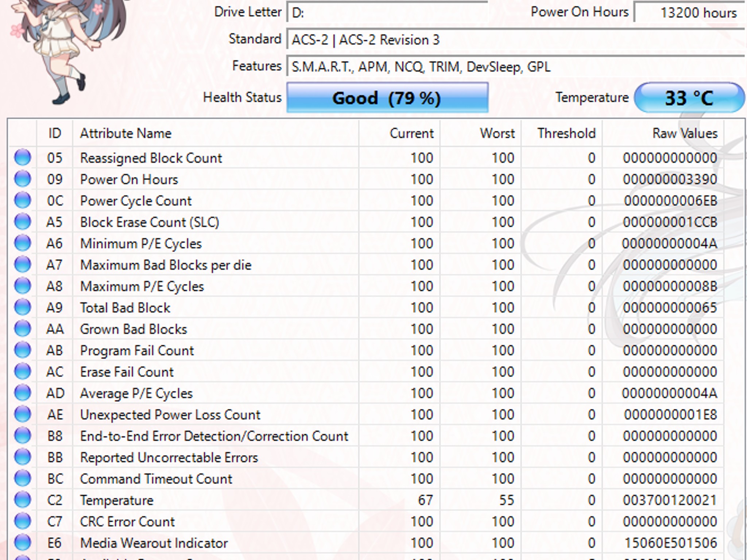Click the Standard field ACS-2 Revision 3
Image resolution: width=747 pixels, height=560 pixels.
point(516,39)
